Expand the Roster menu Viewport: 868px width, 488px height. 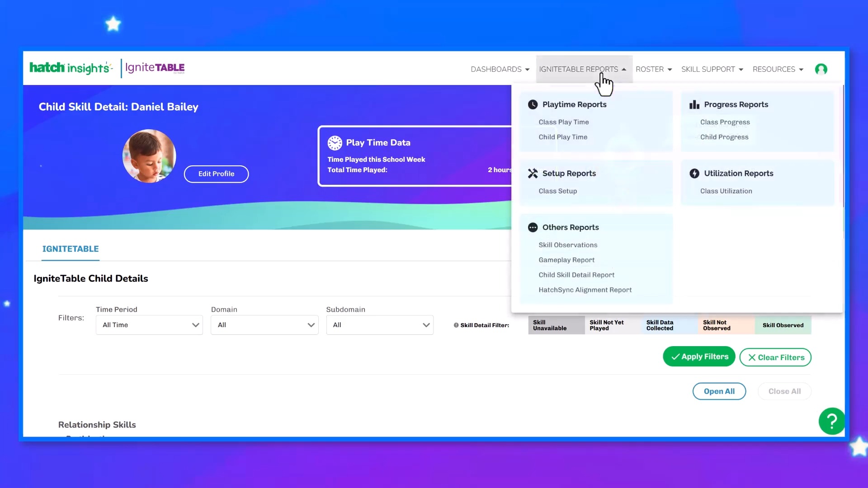[654, 69]
